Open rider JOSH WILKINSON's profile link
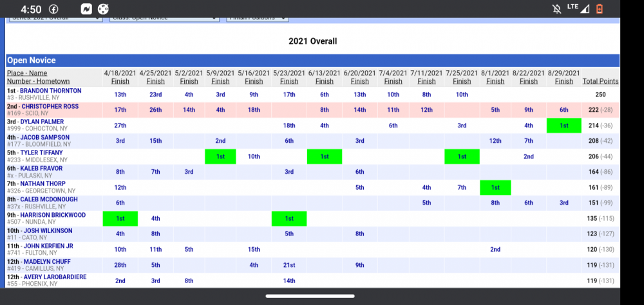This screenshot has height=305, width=644. [48, 231]
